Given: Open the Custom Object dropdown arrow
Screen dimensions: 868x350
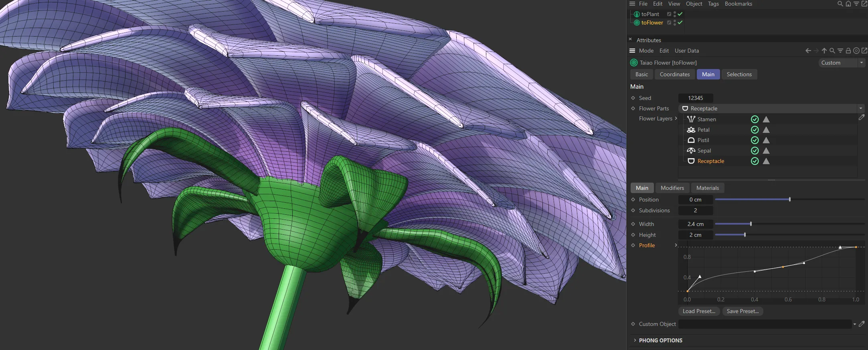Looking at the screenshot, I should [x=855, y=324].
